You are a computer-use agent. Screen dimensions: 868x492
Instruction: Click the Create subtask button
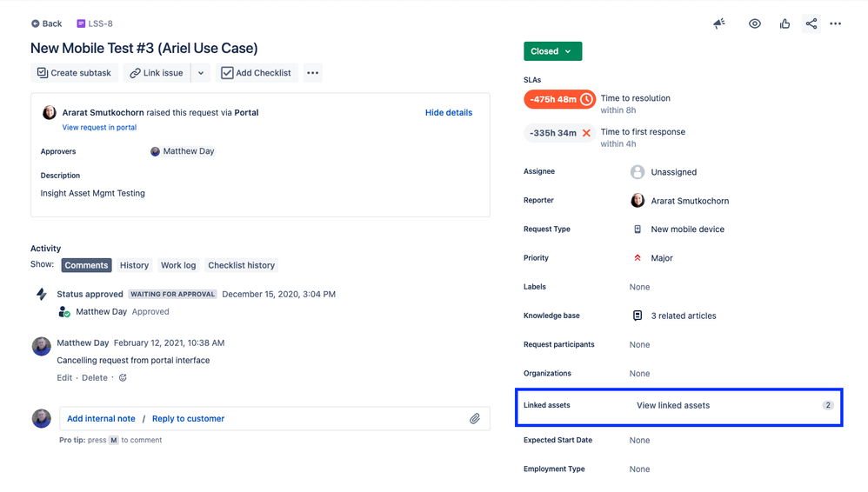tap(74, 73)
